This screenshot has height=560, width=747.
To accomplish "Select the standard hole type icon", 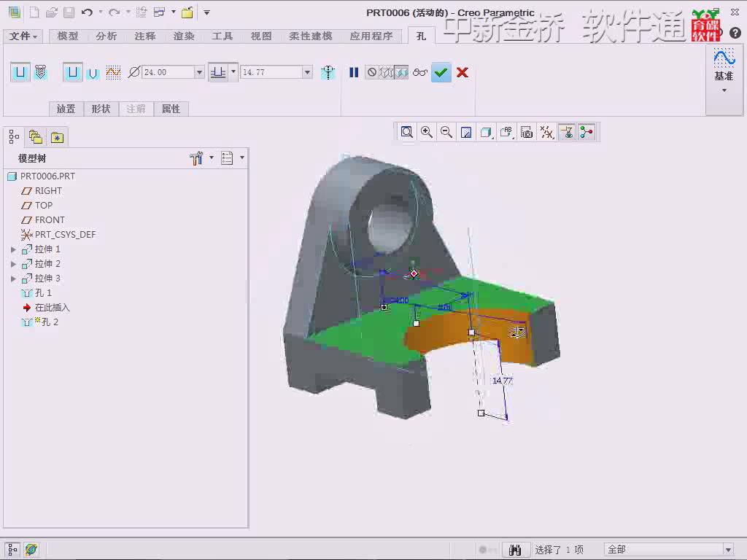I will pos(41,72).
